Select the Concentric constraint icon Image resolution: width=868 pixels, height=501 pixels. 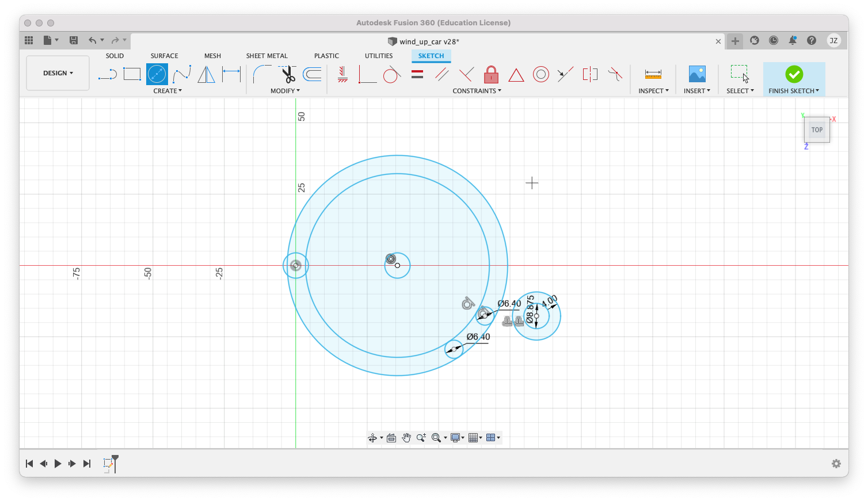click(540, 74)
